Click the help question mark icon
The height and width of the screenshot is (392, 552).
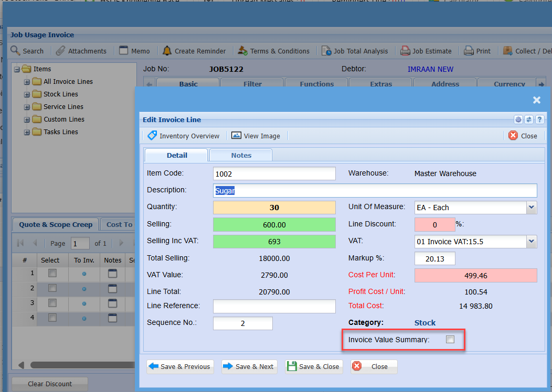[539, 119]
